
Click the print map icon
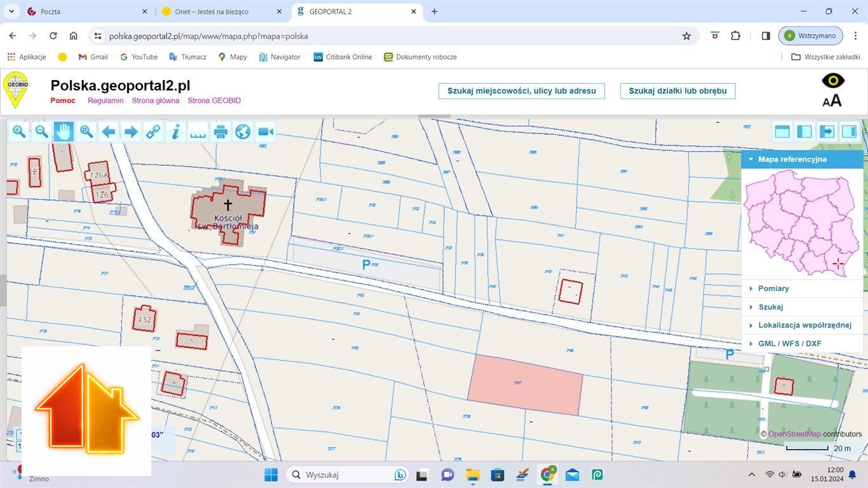point(220,132)
